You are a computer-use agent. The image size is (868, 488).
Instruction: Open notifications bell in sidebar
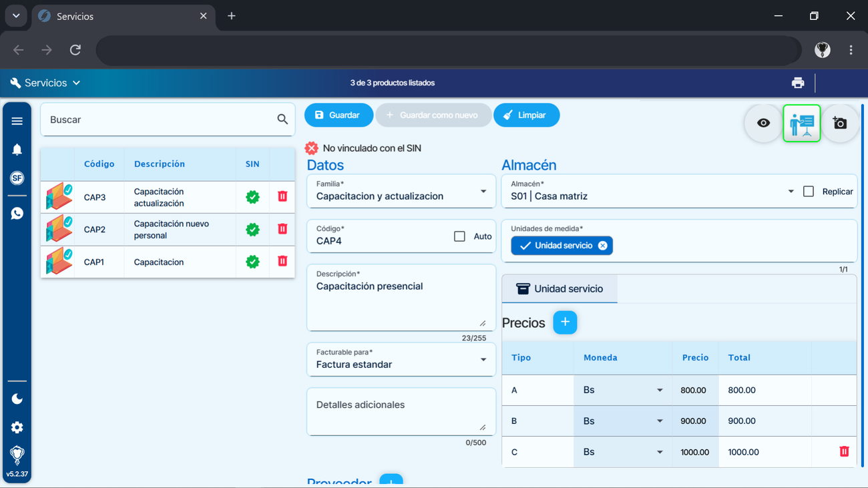pos(17,150)
